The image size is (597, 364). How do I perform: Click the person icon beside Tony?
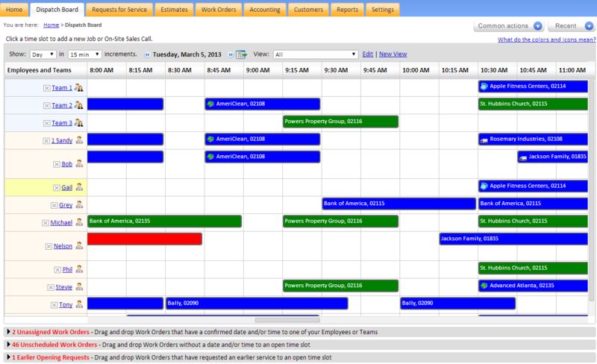tap(79, 304)
